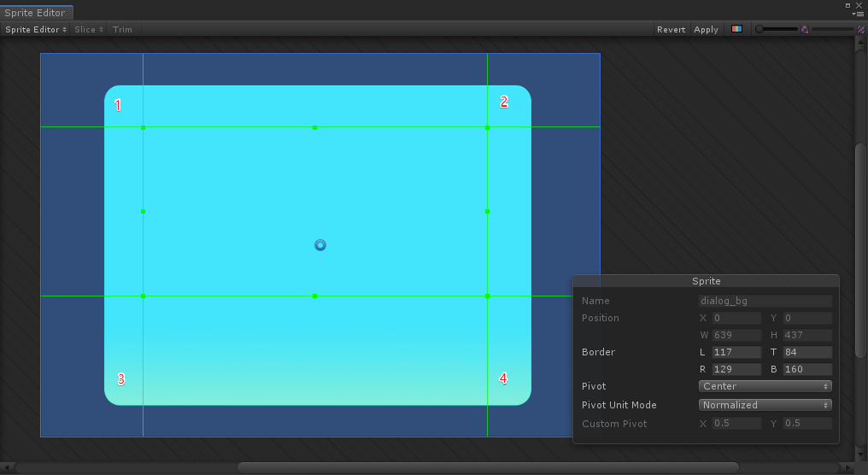Click the Revert button
The height and width of the screenshot is (475, 868).
pyautogui.click(x=671, y=29)
